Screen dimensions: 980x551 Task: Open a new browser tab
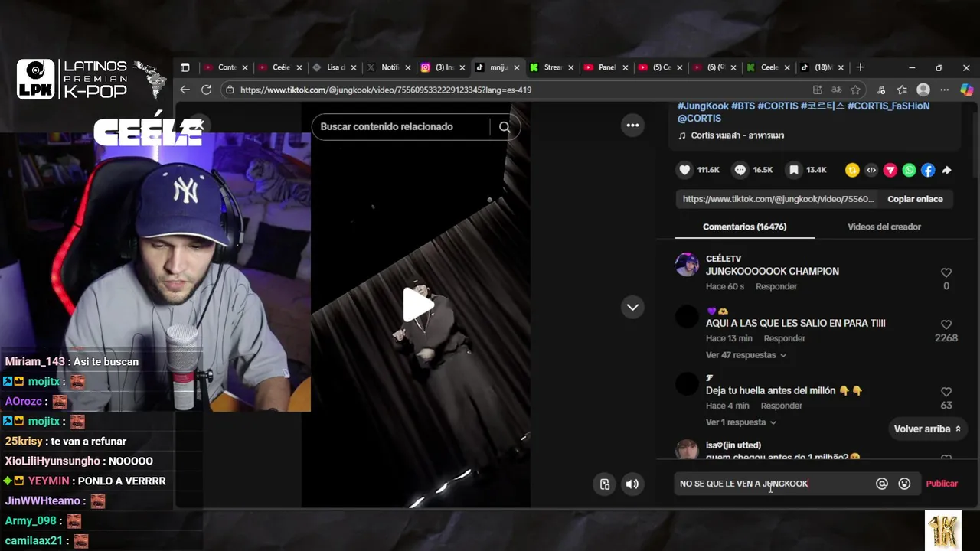click(x=861, y=67)
